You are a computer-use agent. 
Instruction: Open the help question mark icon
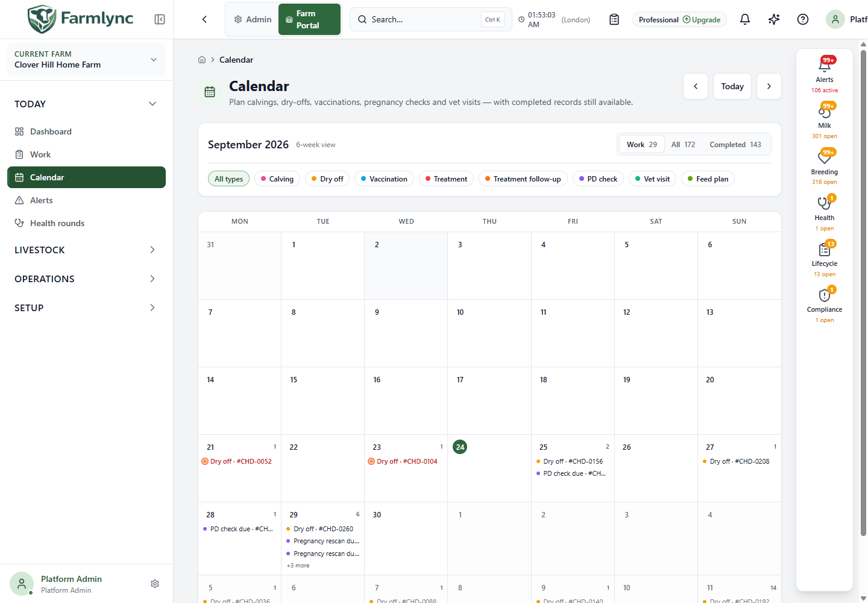point(803,19)
